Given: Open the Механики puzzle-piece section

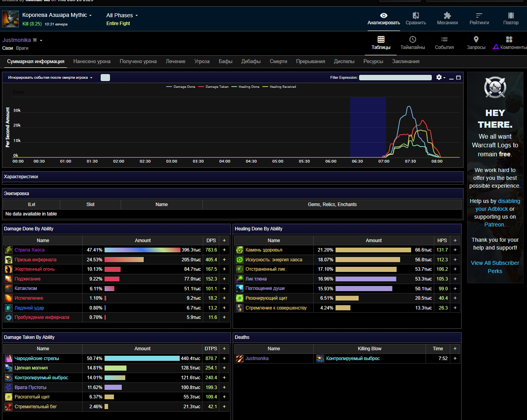Looking at the screenshot, I should 447,18.
